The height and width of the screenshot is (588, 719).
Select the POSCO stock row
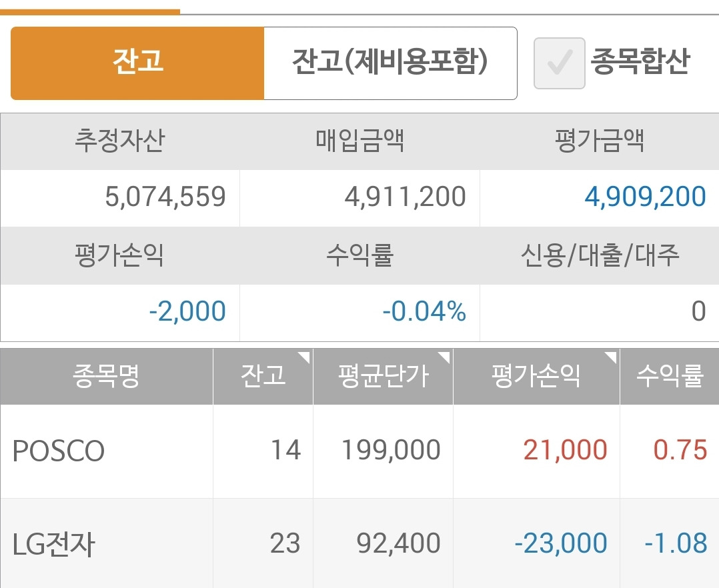pyautogui.click(x=59, y=451)
